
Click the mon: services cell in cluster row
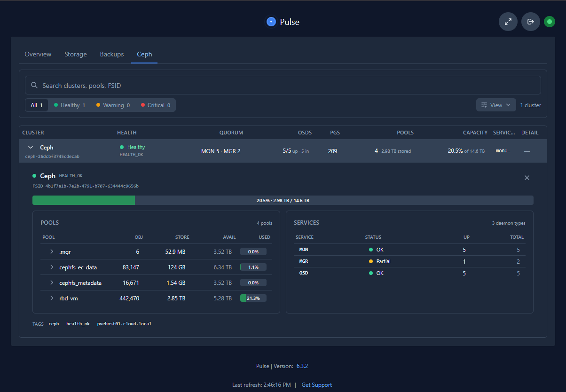(x=503, y=151)
